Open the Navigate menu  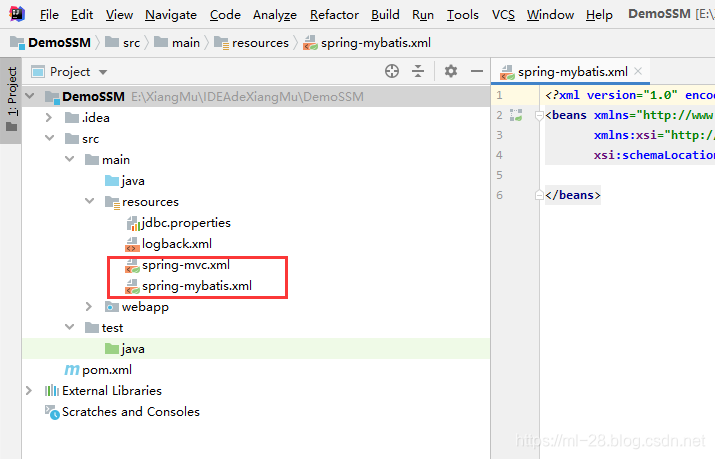(171, 15)
